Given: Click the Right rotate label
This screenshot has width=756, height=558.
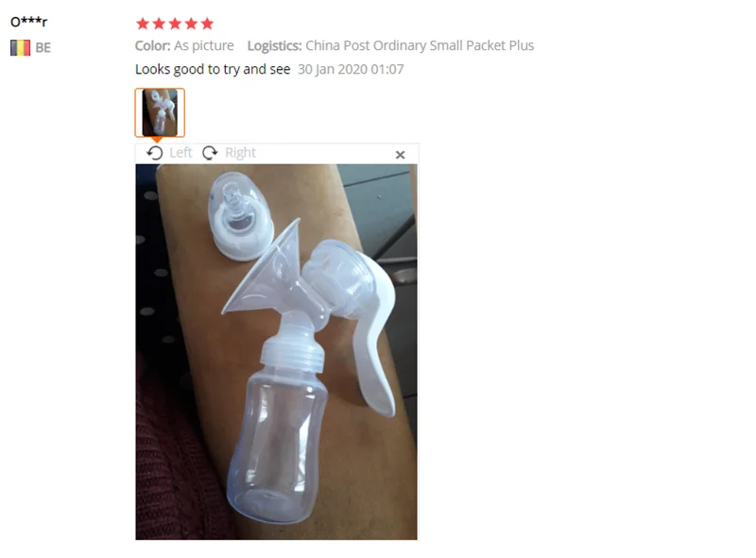Looking at the screenshot, I should (241, 153).
